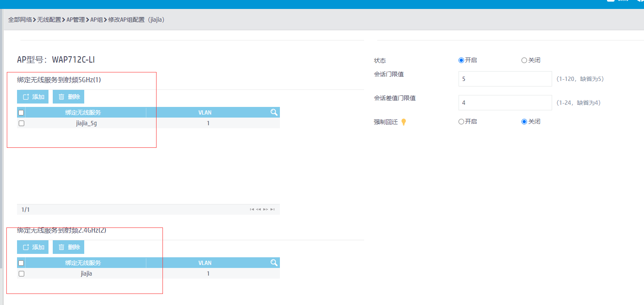Click the 会话门限值 input field
This screenshot has height=305, width=644.
pyautogui.click(x=505, y=79)
